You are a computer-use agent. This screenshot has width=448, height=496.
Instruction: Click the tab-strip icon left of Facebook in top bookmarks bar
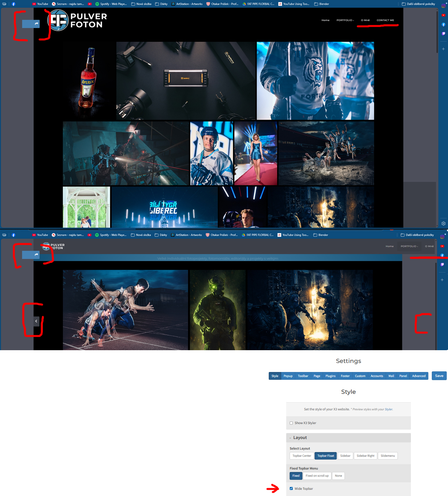[x=4, y=4]
